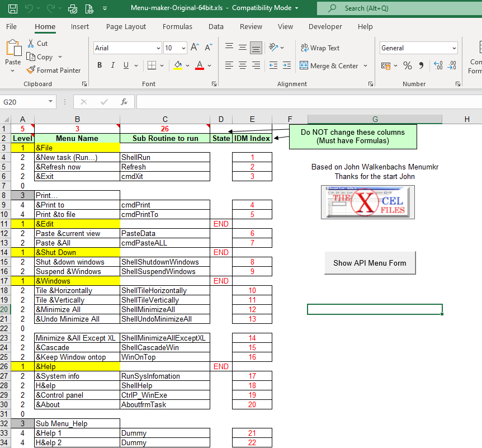Center text horizontally in cell
482x448 pixels.
pos(243,65)
